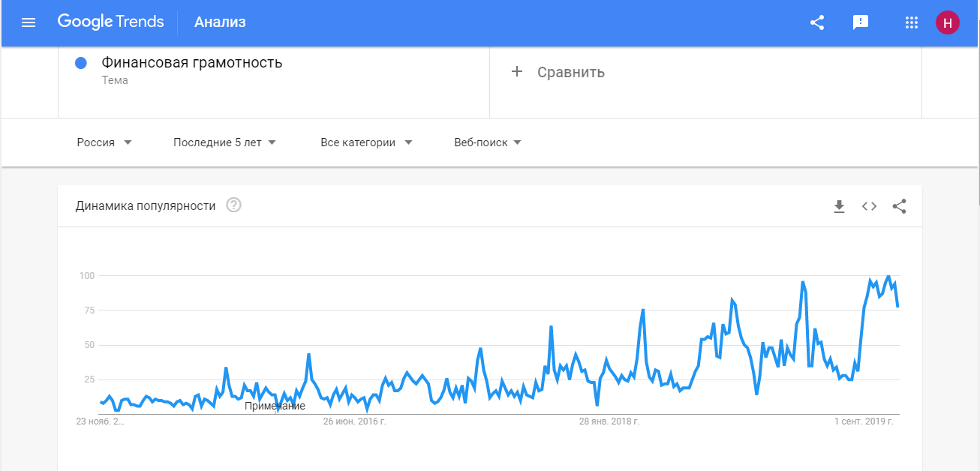The height and width of the screenshot is (471, 980).
Task: Download the popularity chart as CSV
Action: [x=839, y=206]
